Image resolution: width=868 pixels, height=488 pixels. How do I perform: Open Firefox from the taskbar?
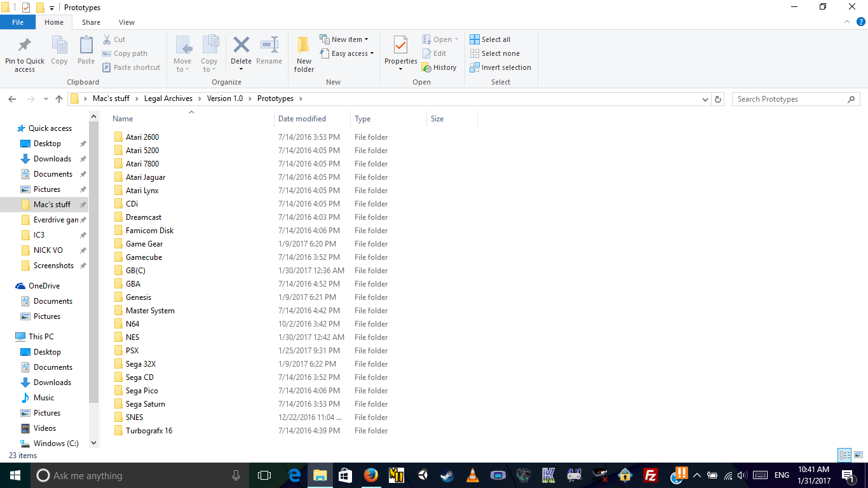point(370,475)
